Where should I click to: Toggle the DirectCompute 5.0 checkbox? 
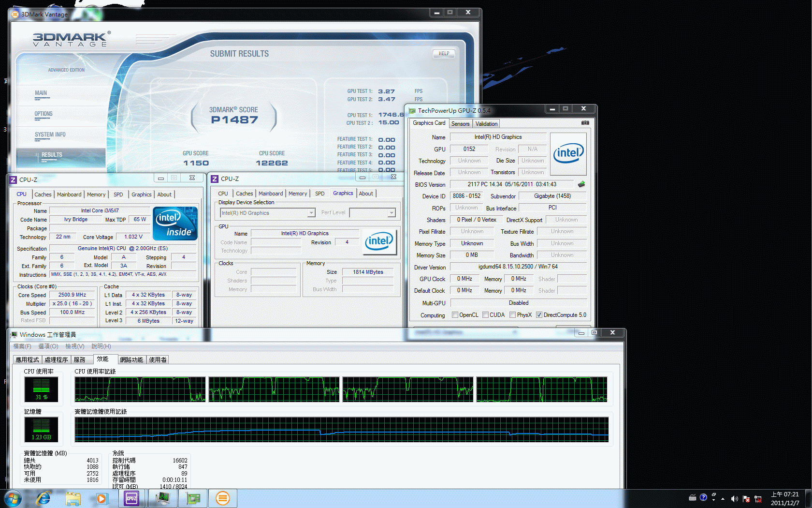tap(539, 315)
